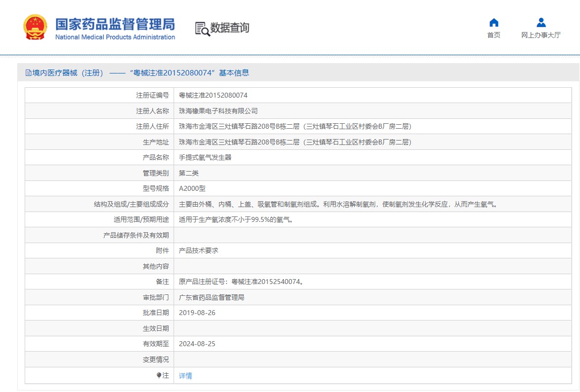Image resolution: width=580 pixels, height=392 pixels.
Task: Click the expiry date 2024-08-25
Action: [x=197, y=344]
